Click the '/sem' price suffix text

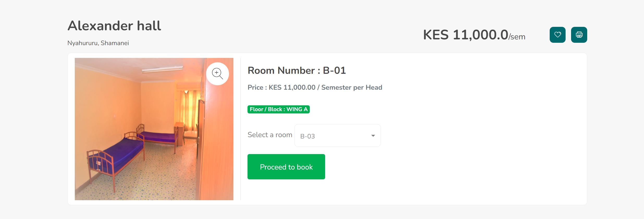click(x=517, y=37)
